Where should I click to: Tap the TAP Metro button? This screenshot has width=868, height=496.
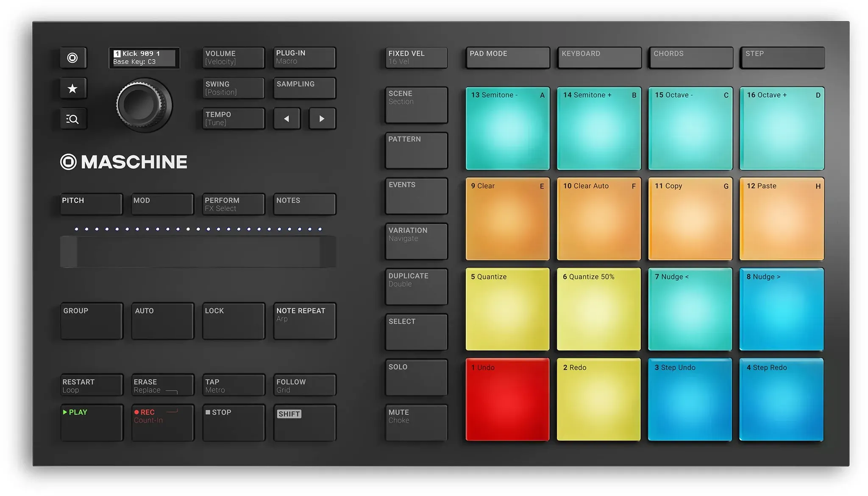[x=234, y=385]
